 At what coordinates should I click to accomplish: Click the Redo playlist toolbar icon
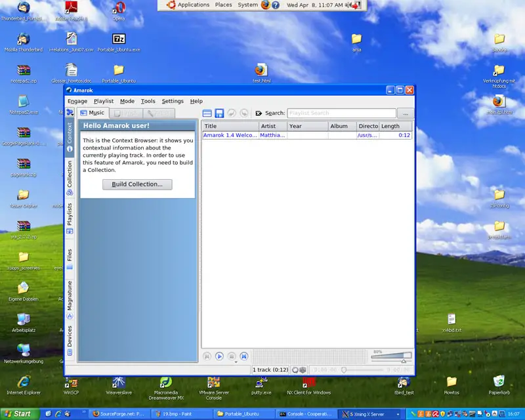coord(244,114)
